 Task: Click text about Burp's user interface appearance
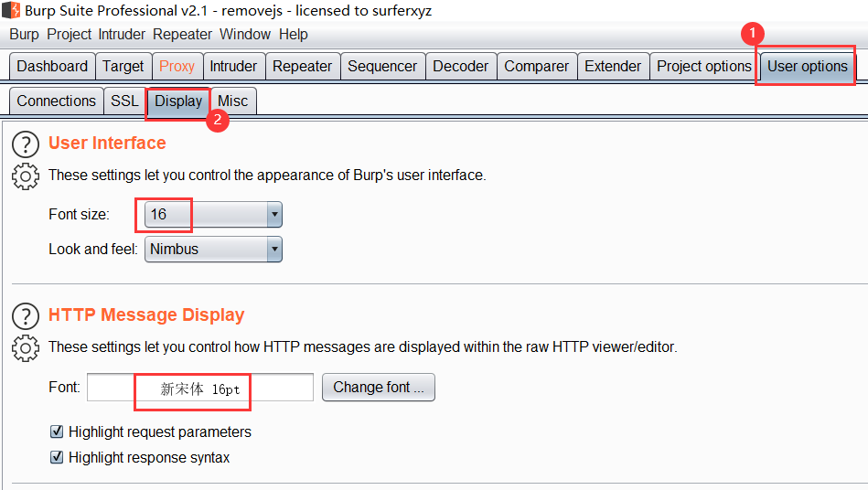(x=267, y=176)
